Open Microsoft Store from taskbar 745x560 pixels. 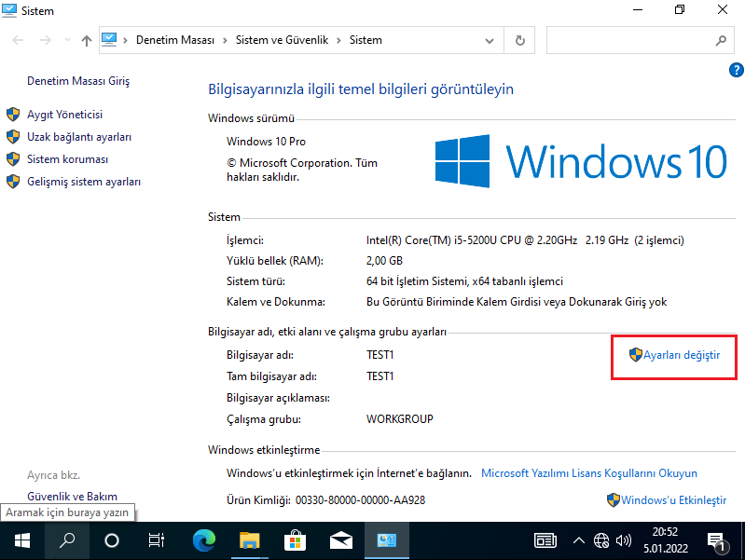pyautogui.click(x=295, y=540)
